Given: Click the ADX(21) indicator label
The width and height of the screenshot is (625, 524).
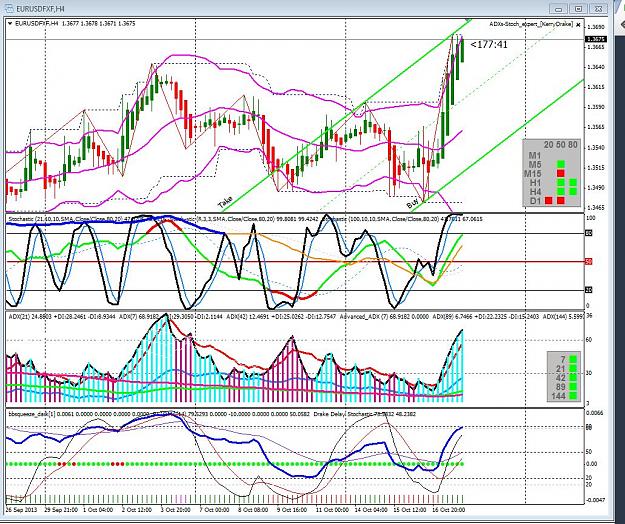Looking at the screenshot, I should point(62,317).
